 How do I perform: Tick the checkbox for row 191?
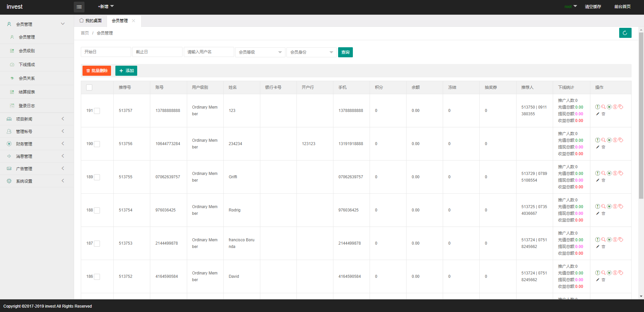click(x=97, y=111)
